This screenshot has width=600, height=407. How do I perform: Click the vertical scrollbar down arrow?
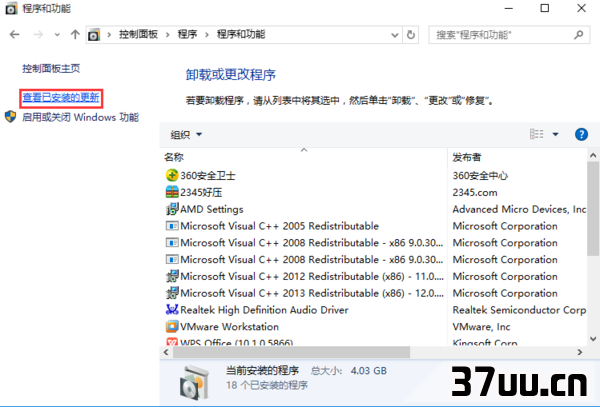coord(593,339)
